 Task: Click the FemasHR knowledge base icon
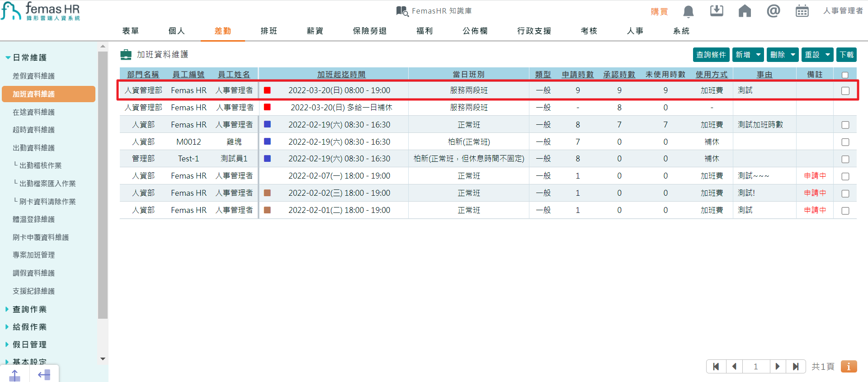click(402, 11)
